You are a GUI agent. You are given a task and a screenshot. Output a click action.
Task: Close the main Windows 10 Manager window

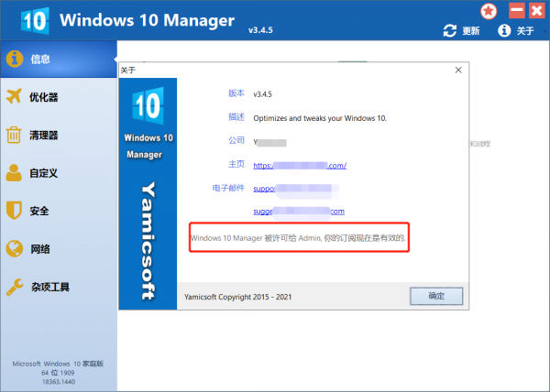[x=537, y=10]
